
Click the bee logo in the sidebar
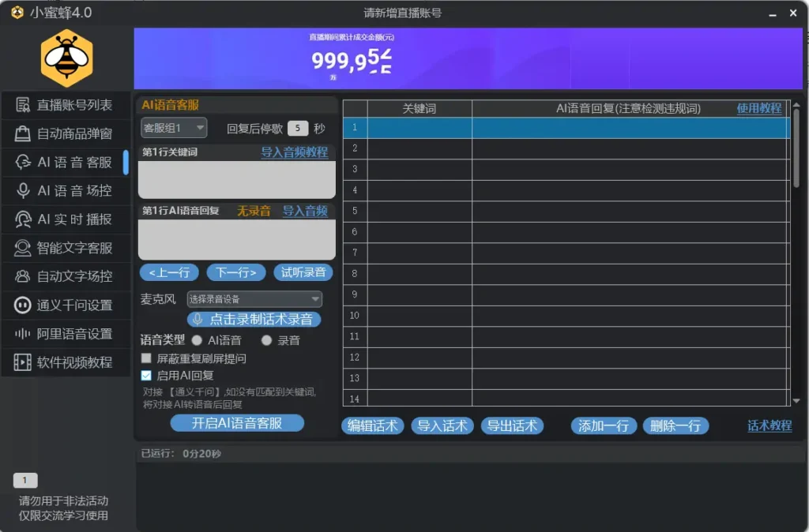pyautogui.click(x=66, y=58)
